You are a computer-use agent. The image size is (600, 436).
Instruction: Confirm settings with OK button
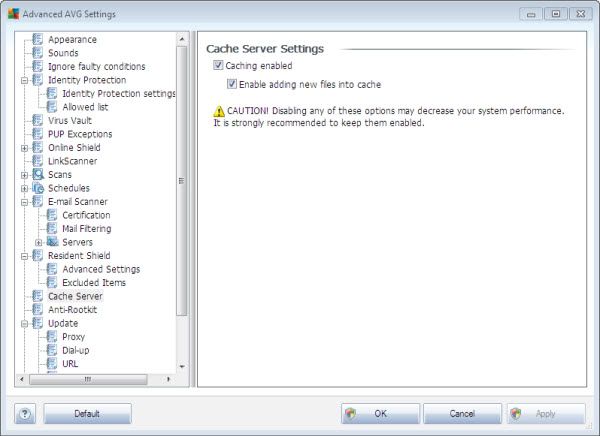380,413
